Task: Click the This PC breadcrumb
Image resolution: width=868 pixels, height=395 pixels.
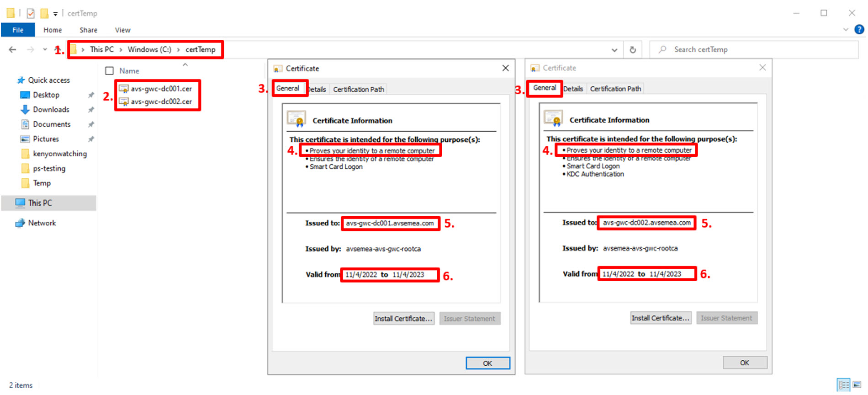Action: click(x=101, y=49)
